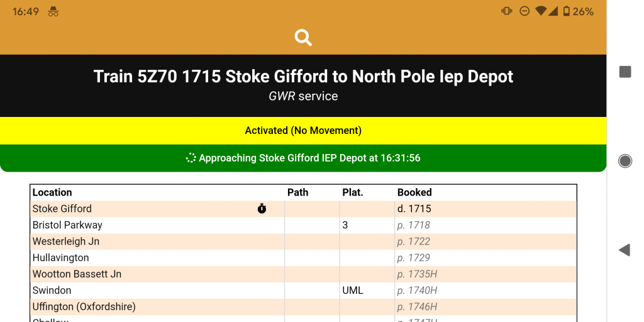Tap the Approaching Stoke Gifford IEP Depot banner
644x322 pixels.
coord(303,158)
